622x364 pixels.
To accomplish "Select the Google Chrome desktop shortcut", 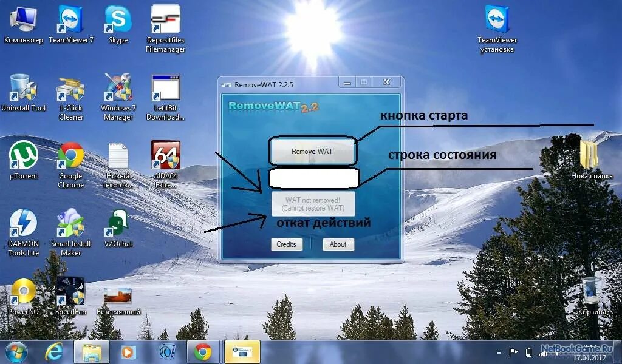I will (71, 165).
